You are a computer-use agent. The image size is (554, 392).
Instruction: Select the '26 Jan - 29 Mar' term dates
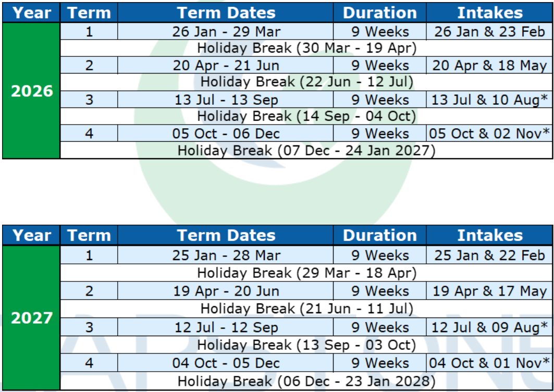[x=226, y=32]
